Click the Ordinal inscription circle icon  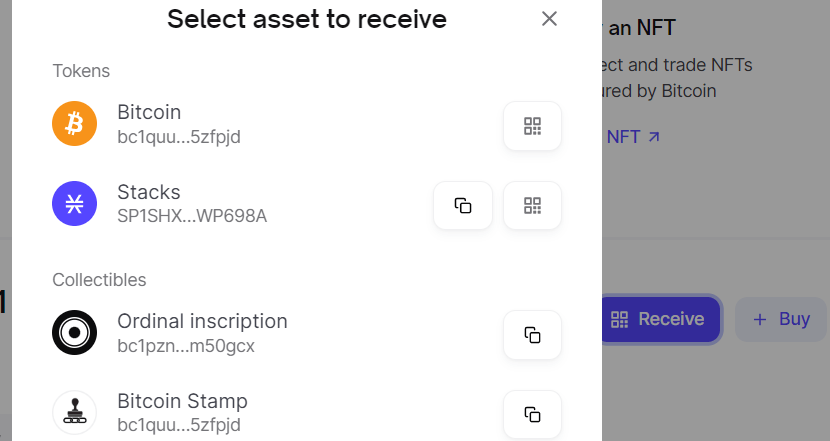coord(74,333)
